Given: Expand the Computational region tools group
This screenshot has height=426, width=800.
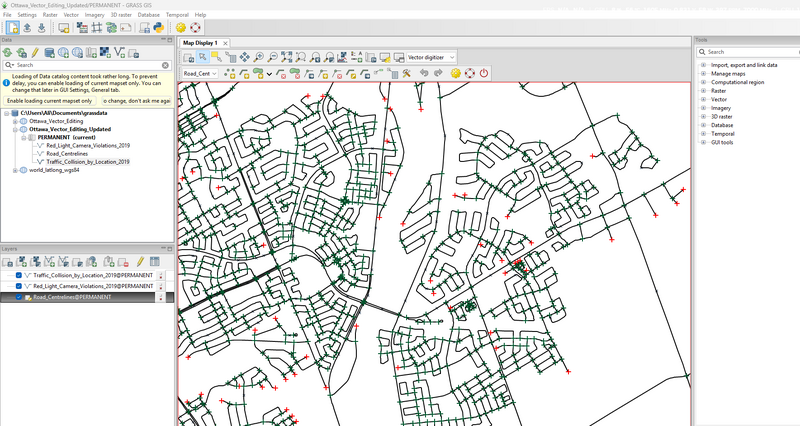Looking at the screenshot, I should pos(703,82).
